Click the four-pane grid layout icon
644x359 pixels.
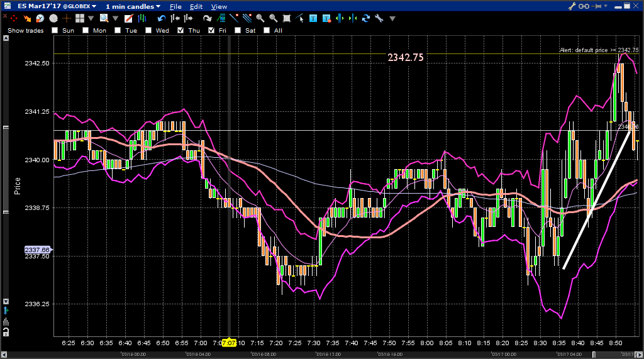click(80, 18)
